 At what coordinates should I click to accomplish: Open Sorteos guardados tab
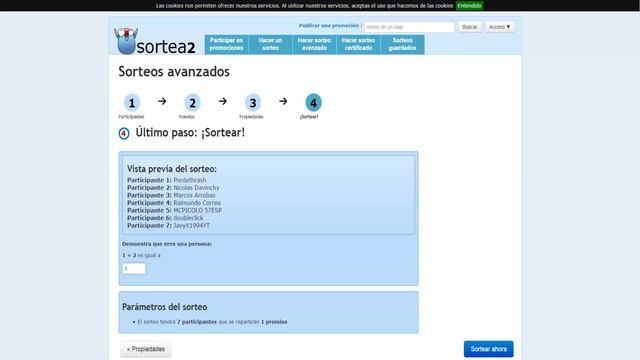click(x=402, y=44)
